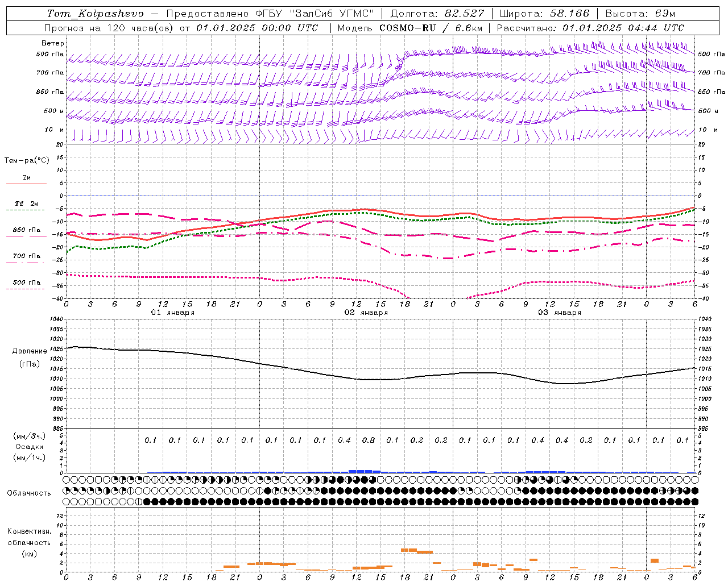
Task: Select the elevation text Высота: 69м
Action: (640, 14)
